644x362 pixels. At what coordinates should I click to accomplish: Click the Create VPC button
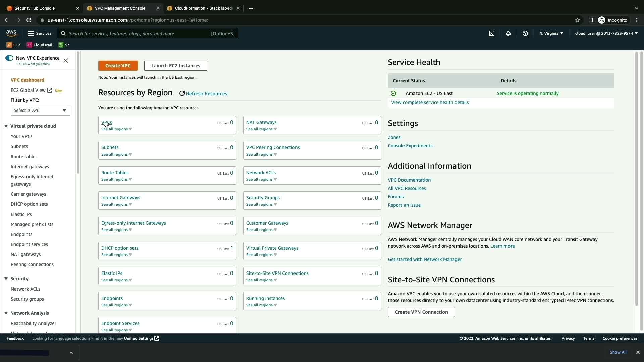pos(118,66)
